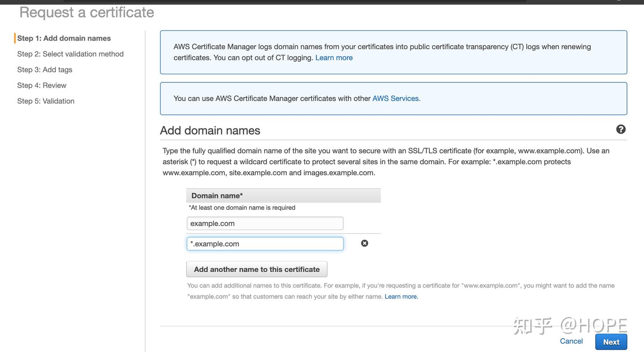Image resolution: width=644 pixels, height=352 pixels.
Task: Remove the *.example.com domain entry
Action: click(x=364, y=243)
